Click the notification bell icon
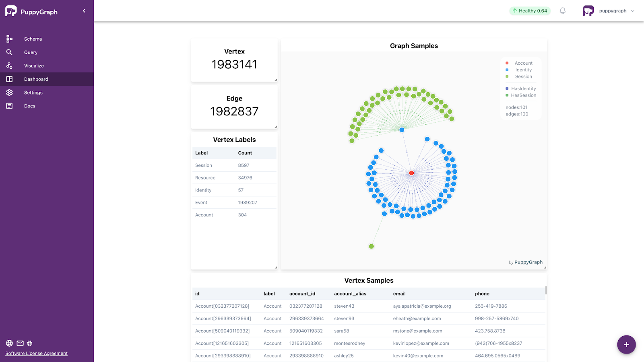The width and height of the screenshot is (644, 362). pyautogui.click(x=562, y=11)
